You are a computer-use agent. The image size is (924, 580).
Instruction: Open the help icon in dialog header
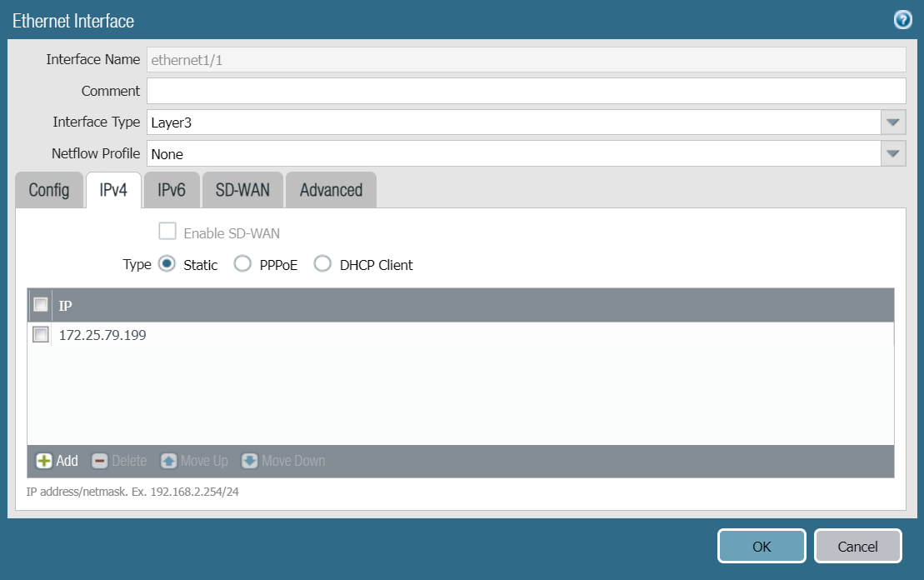click(902, 20)
